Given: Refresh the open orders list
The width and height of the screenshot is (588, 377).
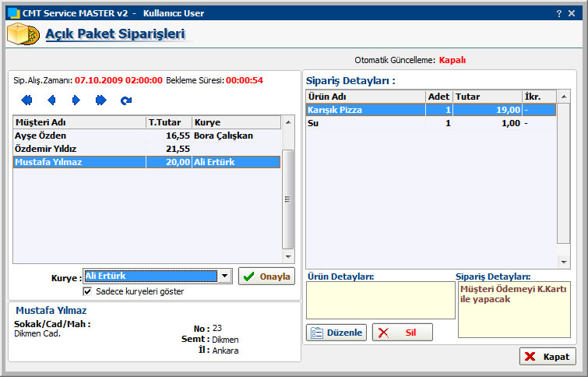Looking at the screenshot, I should [x=125, y=100].
